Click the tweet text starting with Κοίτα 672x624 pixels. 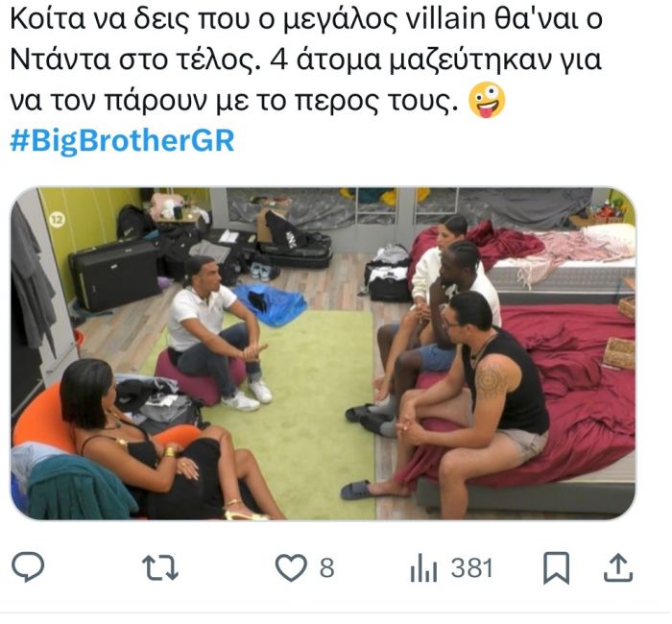[x=306, y=60]
